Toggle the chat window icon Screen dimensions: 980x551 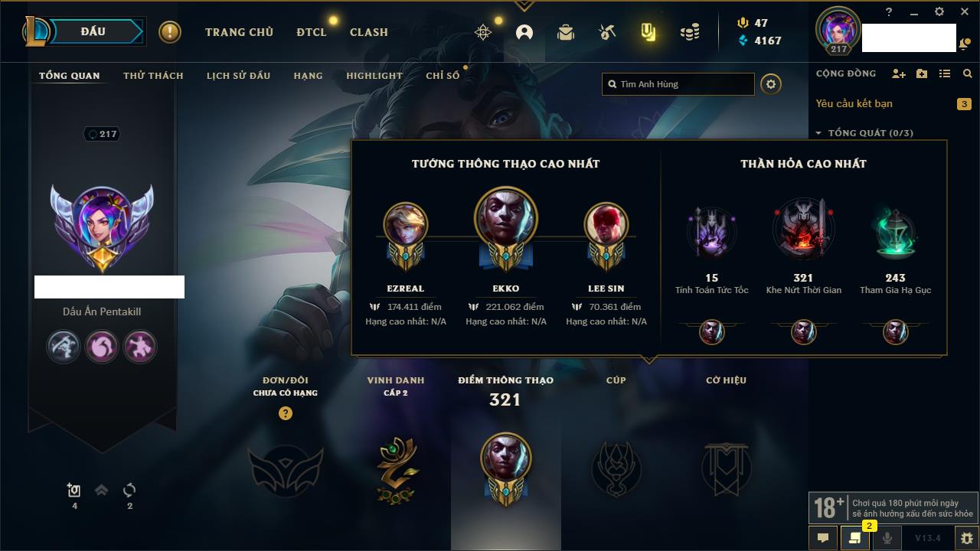click(823, 538)
